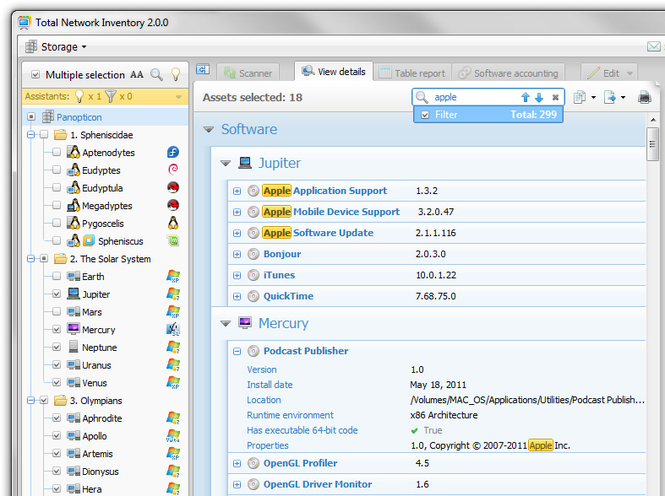
Task: Click the vertical scrollbar thumb in details pane
Action: click(x=652, y=144)
